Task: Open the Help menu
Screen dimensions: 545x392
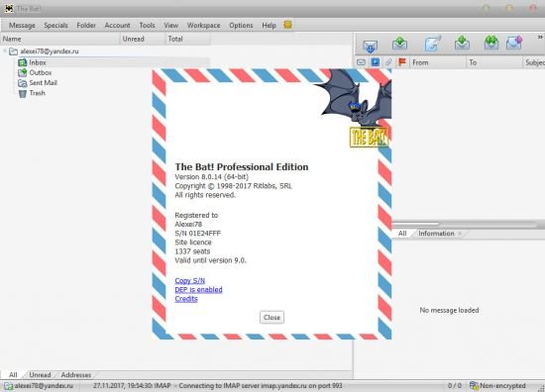Action: tap(269, 26)
